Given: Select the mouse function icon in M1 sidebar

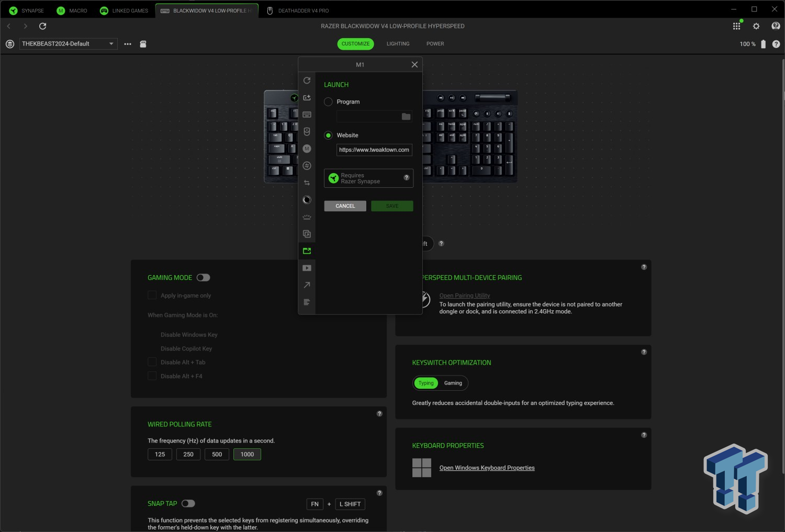Looking at the screenshot, I should pyautogui.click(x=307, y=132).
